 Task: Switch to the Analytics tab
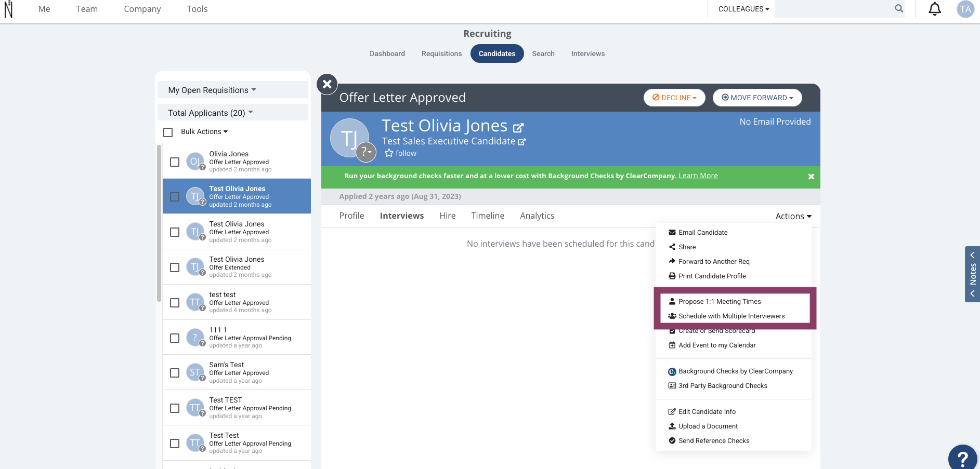(537, 216)
